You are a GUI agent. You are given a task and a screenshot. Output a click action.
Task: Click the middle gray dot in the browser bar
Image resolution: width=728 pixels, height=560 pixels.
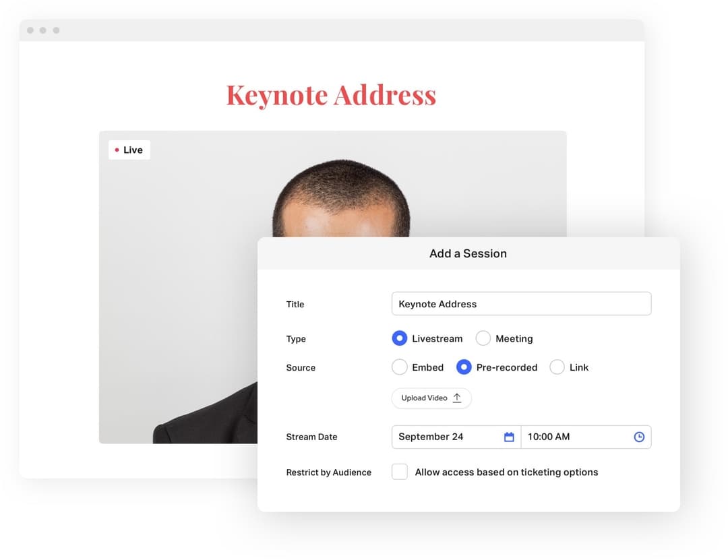tap(43, 30)
